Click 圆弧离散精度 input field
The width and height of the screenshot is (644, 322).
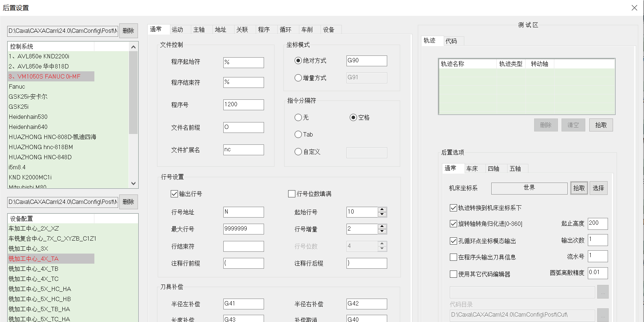598,273
